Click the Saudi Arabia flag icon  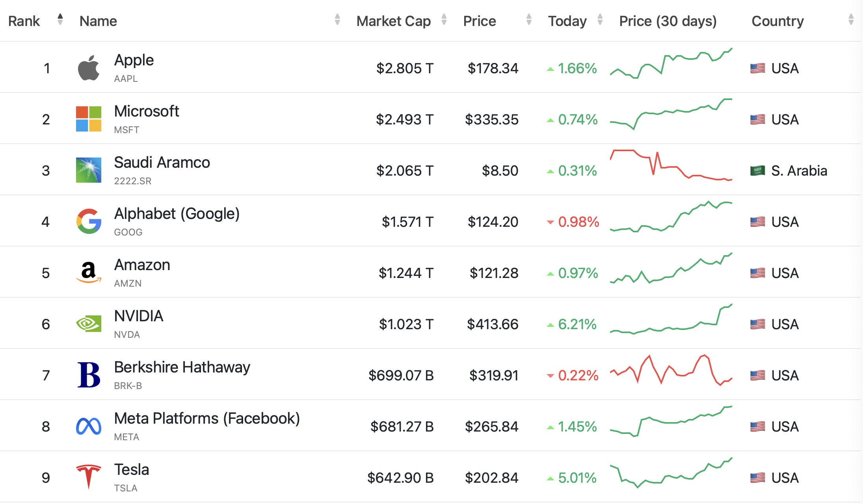(757, 170)
